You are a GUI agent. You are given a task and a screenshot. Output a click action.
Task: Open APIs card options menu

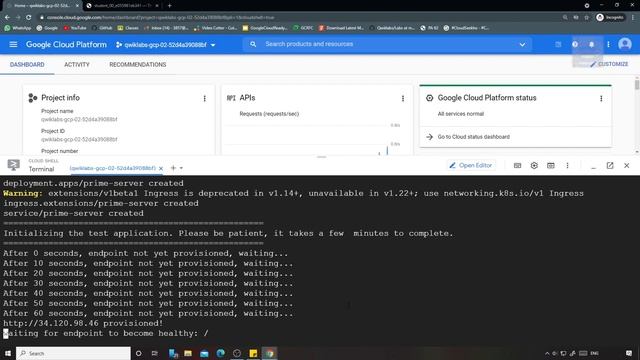coord(403,98)
